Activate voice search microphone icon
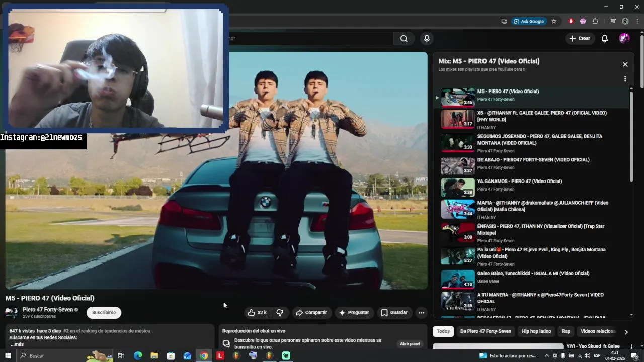This screenshot has height=362, width=644. (x=427, y=39)
